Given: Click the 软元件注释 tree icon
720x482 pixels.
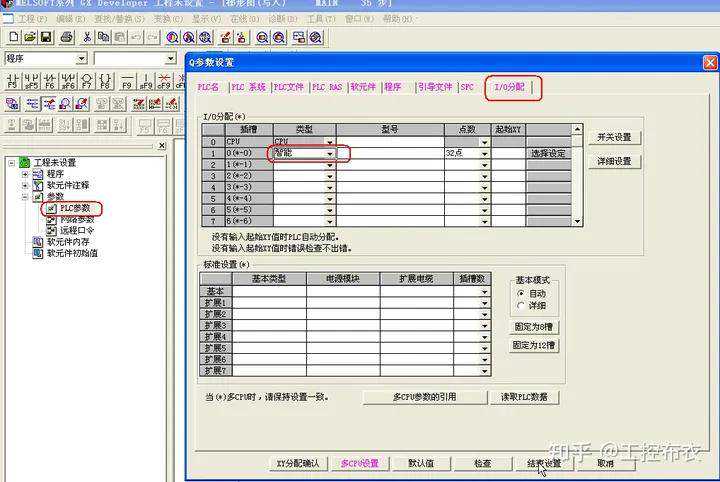Looking at the screenshot, I should (38, 185).
